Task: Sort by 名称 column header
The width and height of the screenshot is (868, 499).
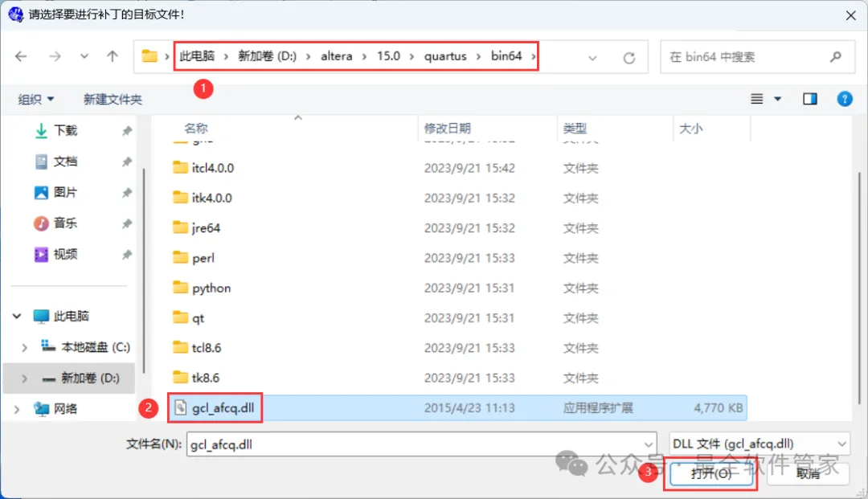Action: [196, 129]
